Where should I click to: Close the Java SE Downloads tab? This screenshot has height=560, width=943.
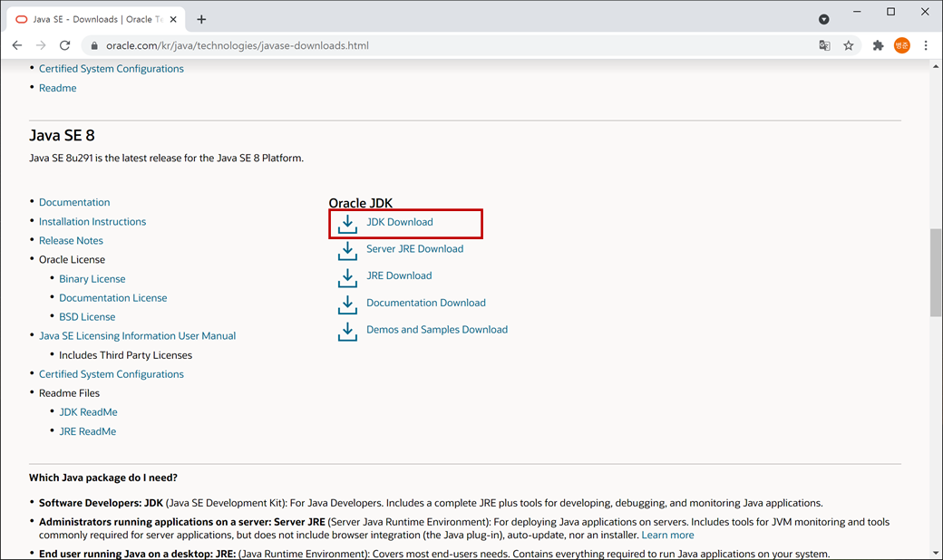(x=173, y=19)
